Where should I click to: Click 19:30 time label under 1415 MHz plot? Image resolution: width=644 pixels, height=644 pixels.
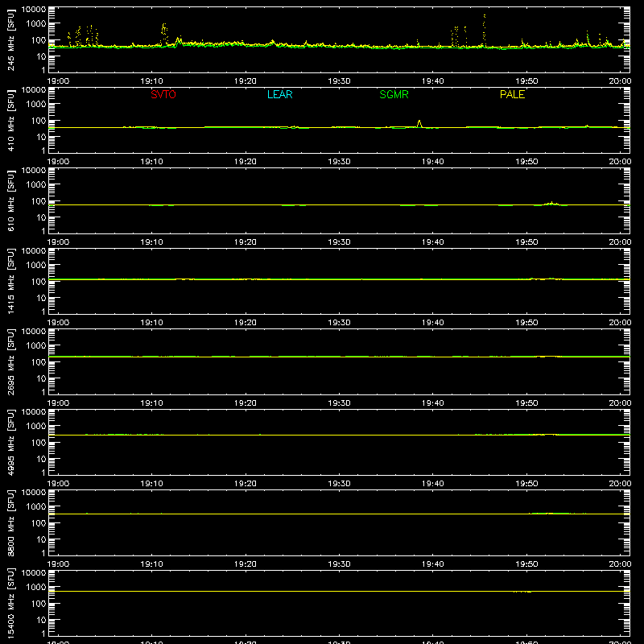tap(339, 323)
